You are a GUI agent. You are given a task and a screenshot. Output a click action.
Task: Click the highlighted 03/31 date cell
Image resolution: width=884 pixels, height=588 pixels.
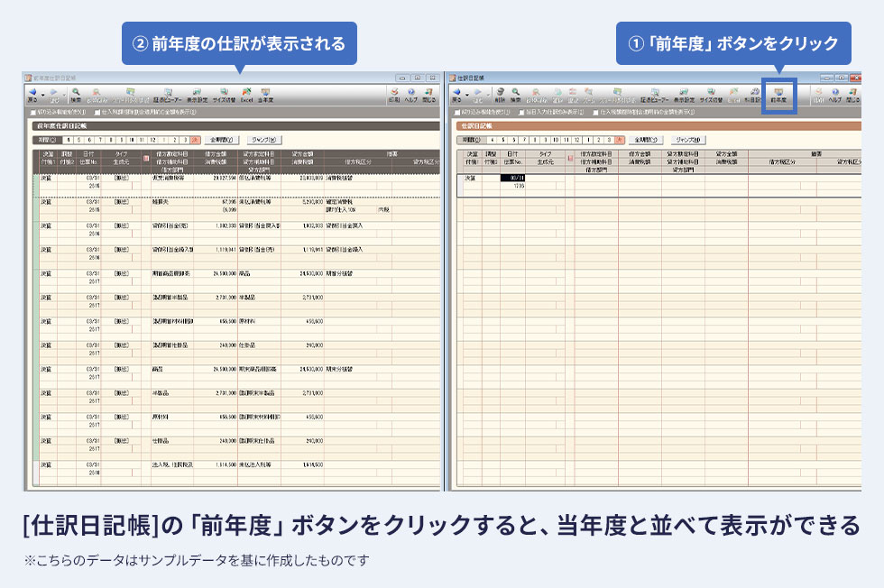click(x=511, y=179)
